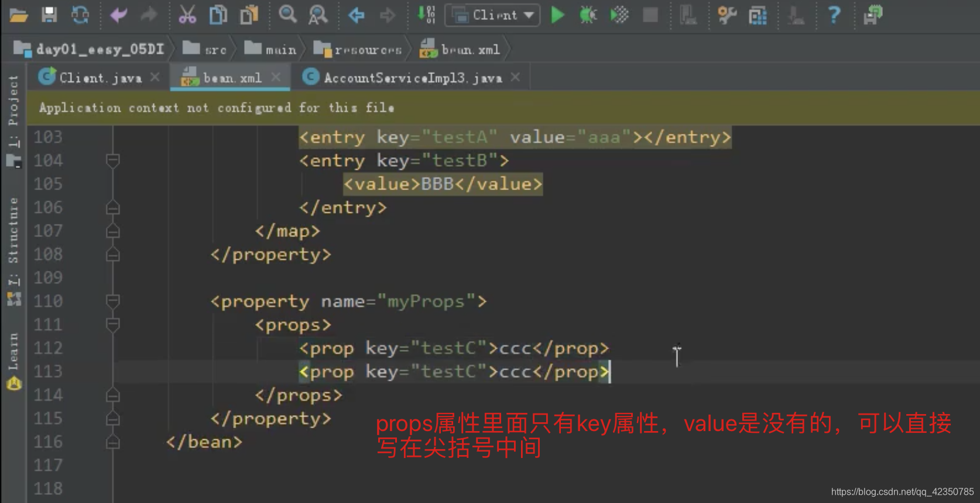The image size is (980, 503).
Task: Place cursor on the </map> closing tag
Action: [x=287, y=231]
